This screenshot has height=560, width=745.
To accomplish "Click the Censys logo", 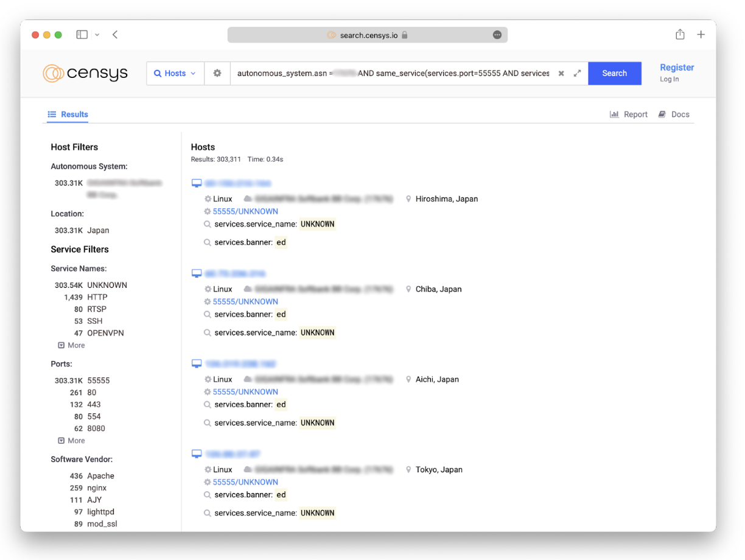I will click(x=85, y=74).
